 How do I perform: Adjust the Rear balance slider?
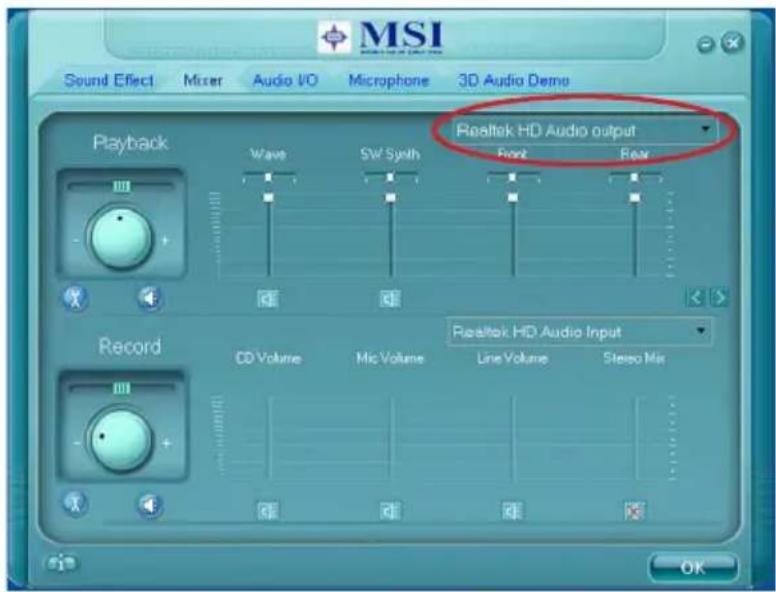(x=635, y=177)
